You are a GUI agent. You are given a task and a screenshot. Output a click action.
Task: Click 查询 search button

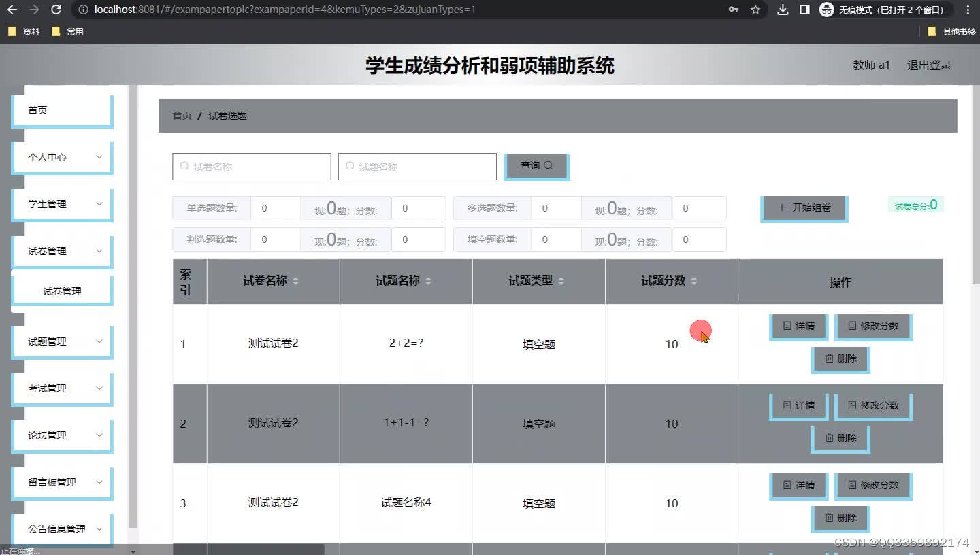click(x=536, y=167)
